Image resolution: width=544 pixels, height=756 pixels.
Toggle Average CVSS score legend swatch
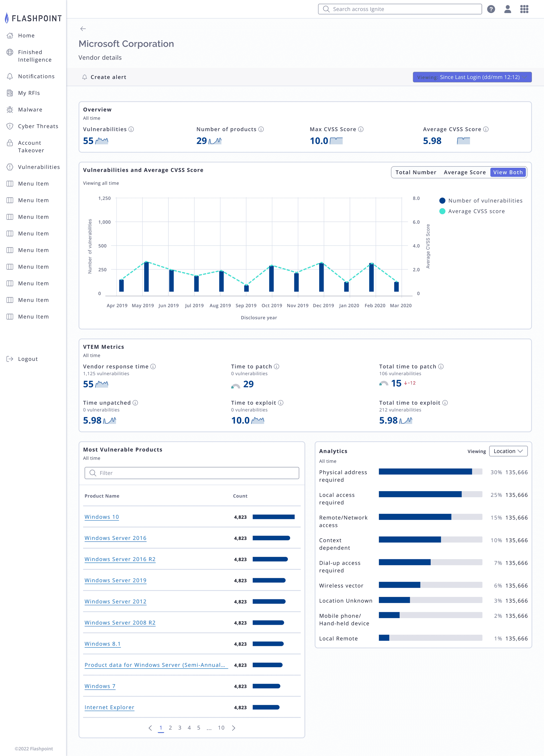coord(442,211)
